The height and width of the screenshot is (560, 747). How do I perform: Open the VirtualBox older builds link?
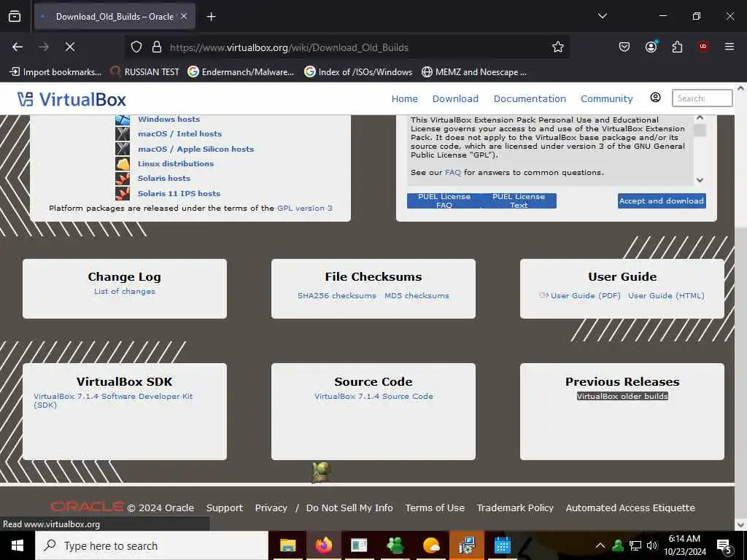coord(622,396)
